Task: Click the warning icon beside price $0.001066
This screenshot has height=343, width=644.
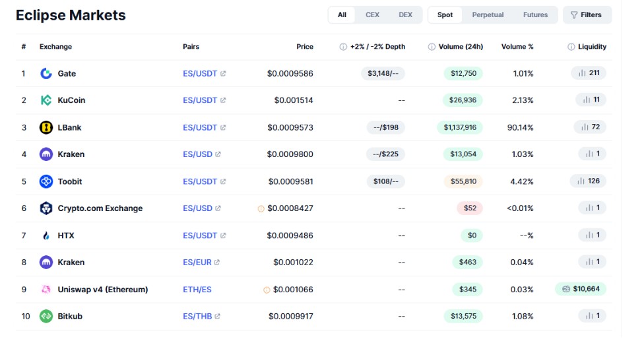Action: click(267, 290)
